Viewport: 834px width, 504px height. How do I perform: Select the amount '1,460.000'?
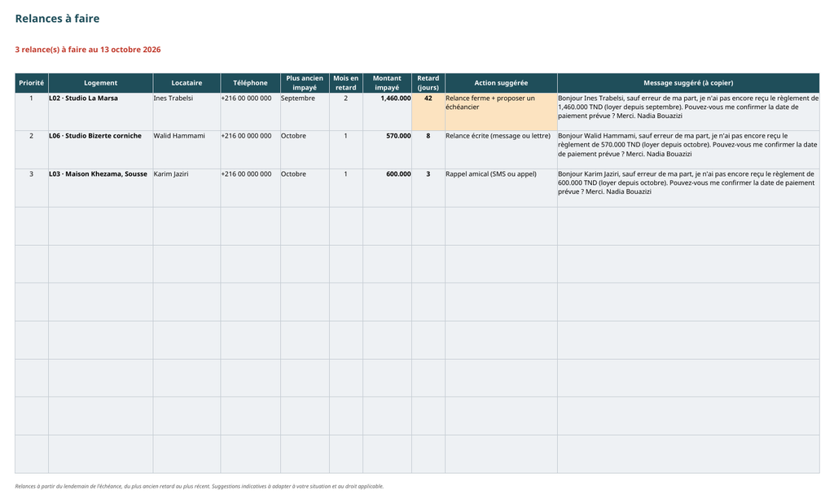point(387,112)
